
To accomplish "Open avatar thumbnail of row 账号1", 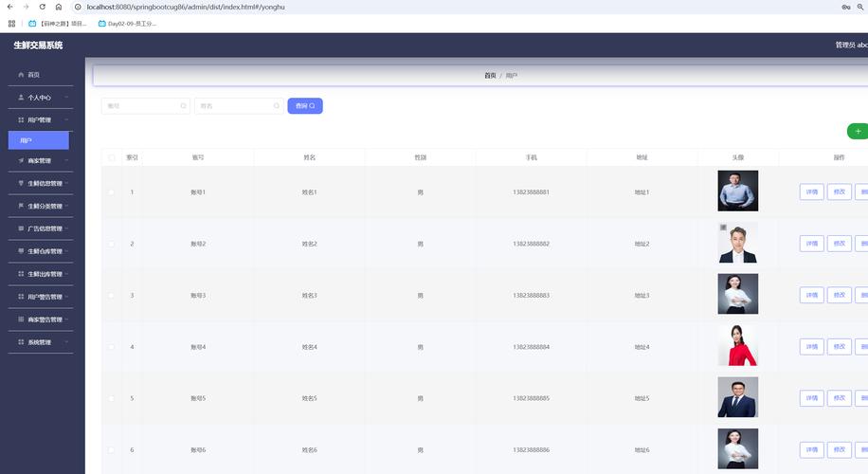I will click(738, 191).
